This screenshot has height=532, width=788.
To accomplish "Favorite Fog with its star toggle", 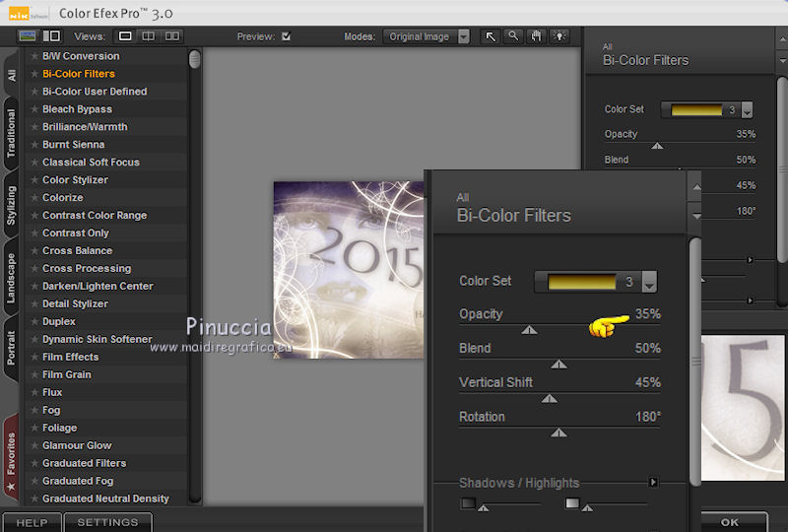I will click(34, 410).
